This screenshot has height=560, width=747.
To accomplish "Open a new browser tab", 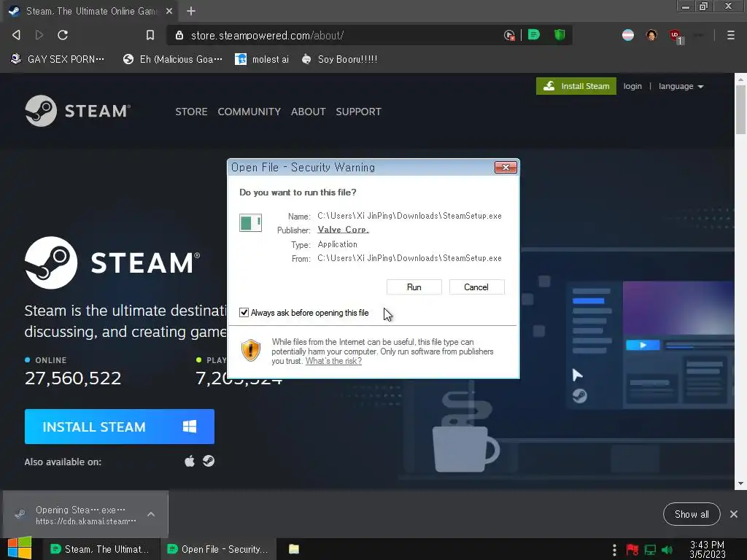I will click(x=191, y=11).
